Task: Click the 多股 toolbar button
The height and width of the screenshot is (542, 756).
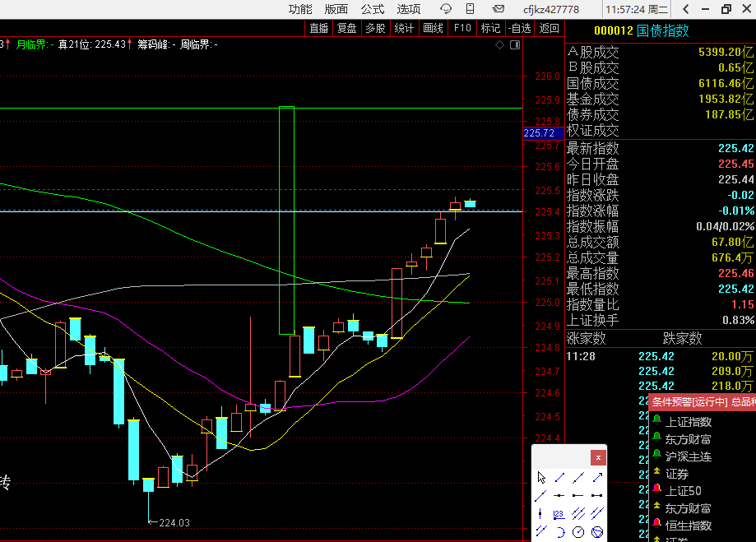Action: [375, 29]
